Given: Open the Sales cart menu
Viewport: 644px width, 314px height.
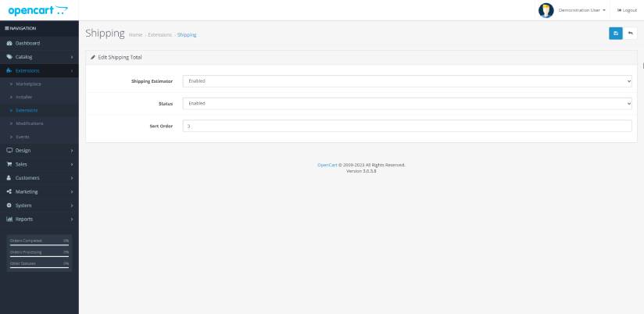Looking at the screenshot, I should pos(39,164).
